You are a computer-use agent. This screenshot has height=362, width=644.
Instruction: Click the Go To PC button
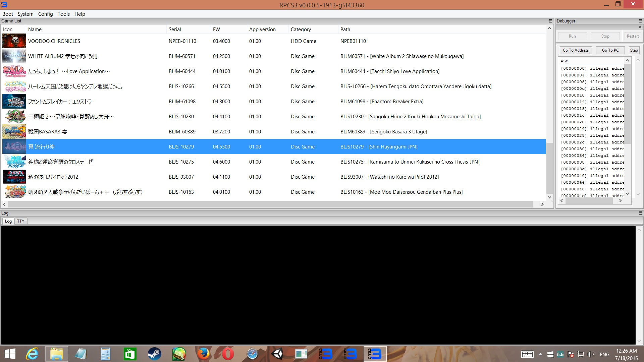610,50
